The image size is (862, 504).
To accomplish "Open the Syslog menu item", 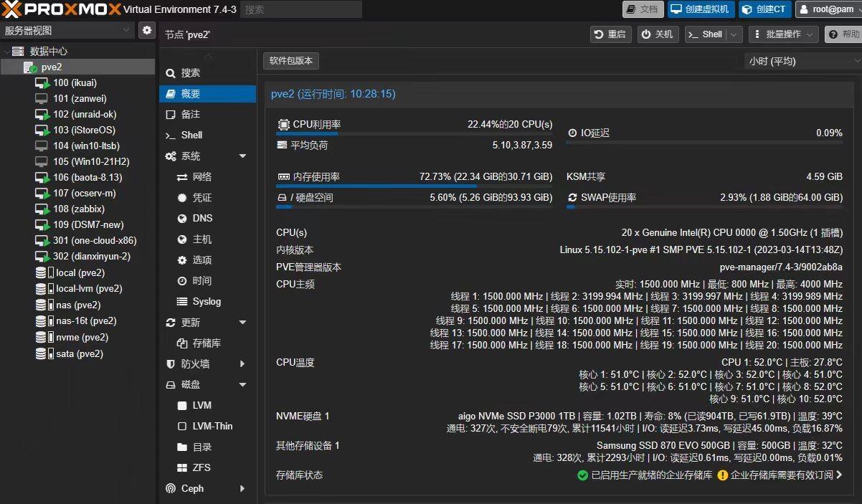I will tap(207, 302).
